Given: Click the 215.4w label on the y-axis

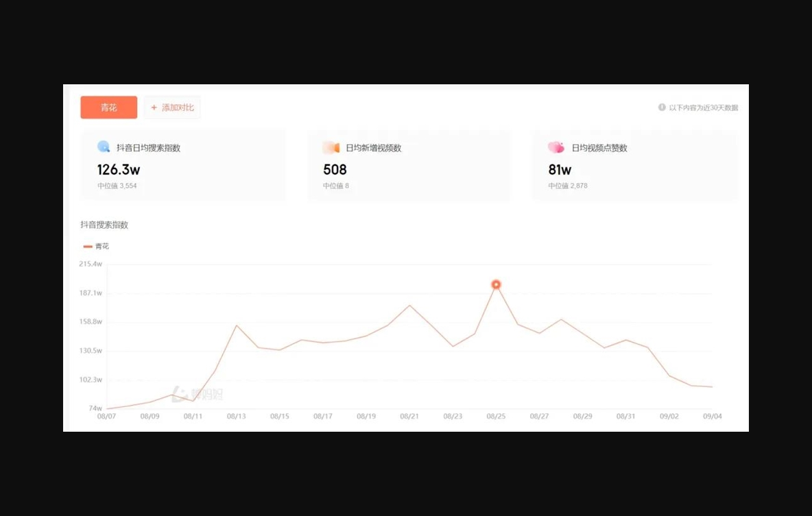Looking at the screenshot, I should [x=91, y=264].
